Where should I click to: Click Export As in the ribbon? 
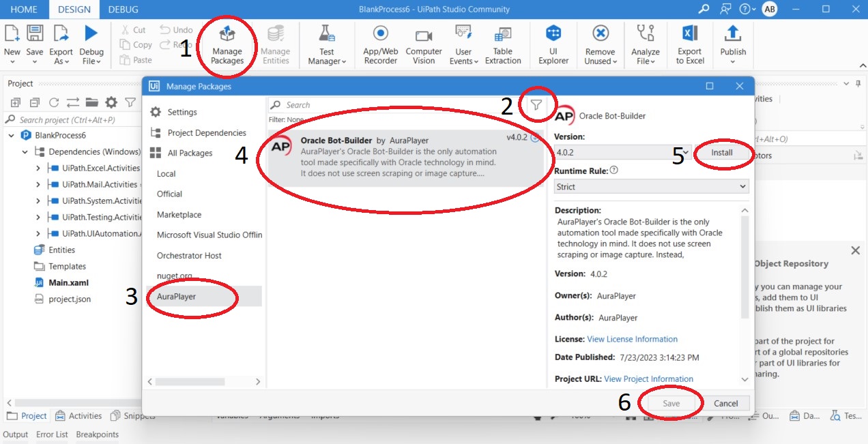point(61,45)
